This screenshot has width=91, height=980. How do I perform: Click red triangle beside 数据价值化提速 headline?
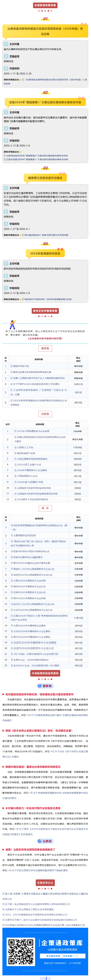coord(4,767)
